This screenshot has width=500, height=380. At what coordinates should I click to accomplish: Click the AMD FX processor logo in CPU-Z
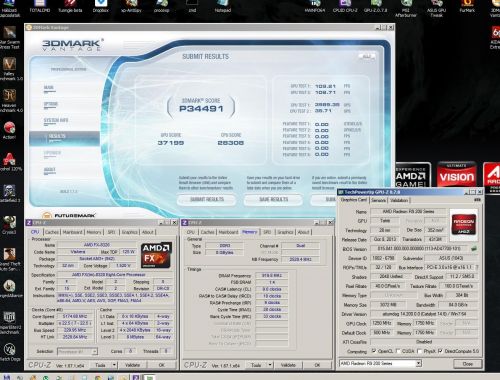pyautogui.click(x=157, y=255)
